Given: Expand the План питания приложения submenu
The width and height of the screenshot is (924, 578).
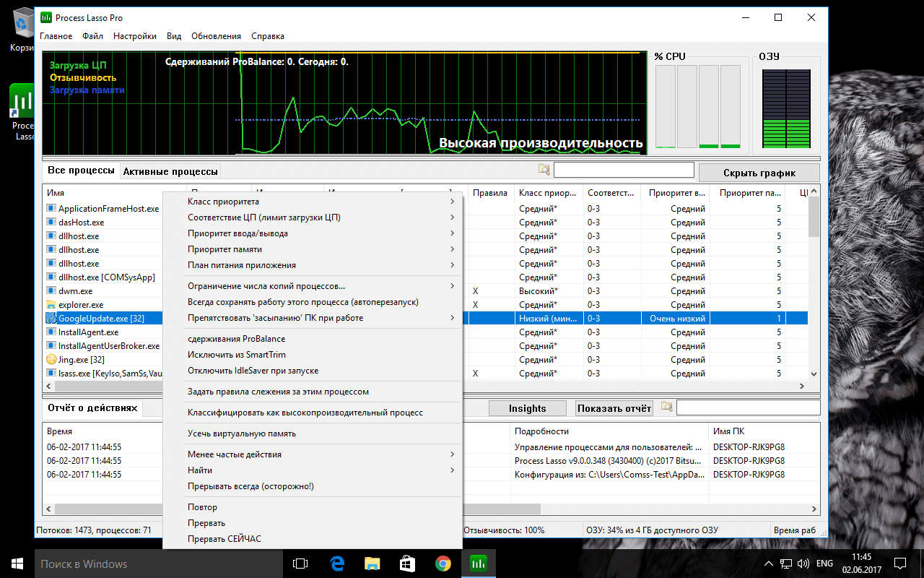Looking at the screenshot, I should pos(313,265).
